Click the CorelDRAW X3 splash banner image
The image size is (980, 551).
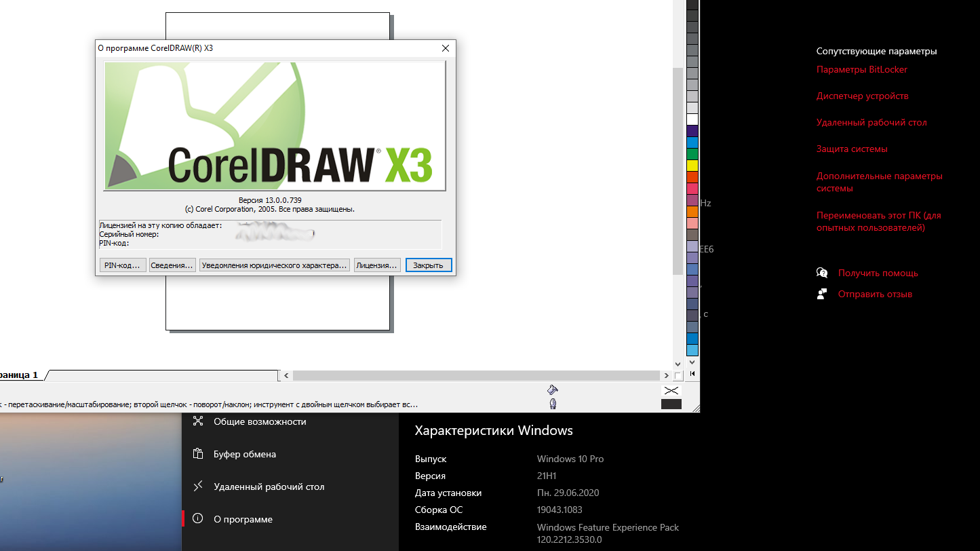click(275, 126)
